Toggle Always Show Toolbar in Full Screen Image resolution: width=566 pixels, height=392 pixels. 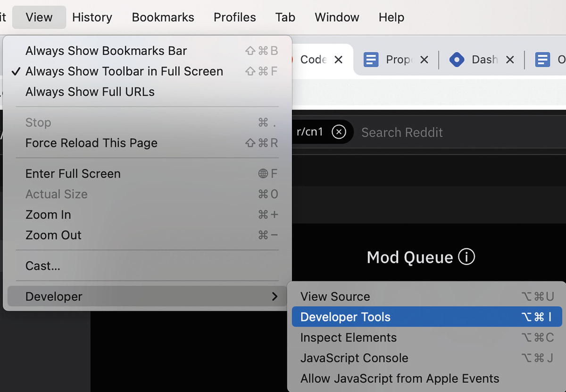124,72
